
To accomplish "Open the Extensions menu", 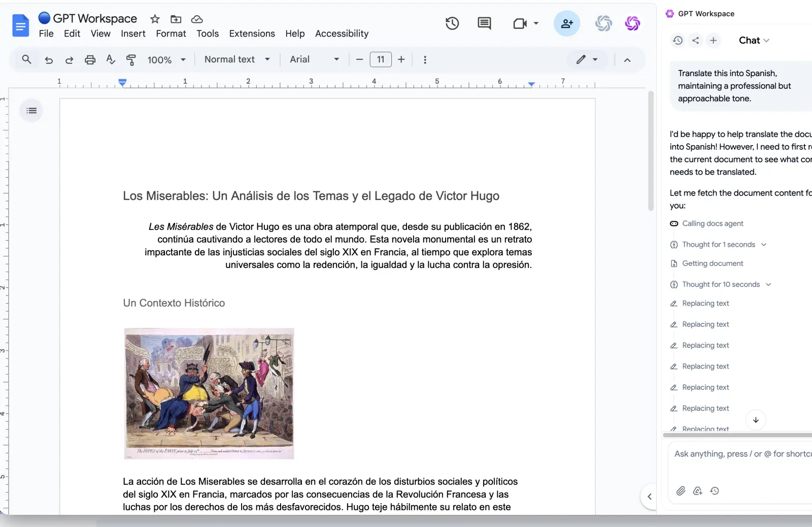I will [x=252, y=34].
